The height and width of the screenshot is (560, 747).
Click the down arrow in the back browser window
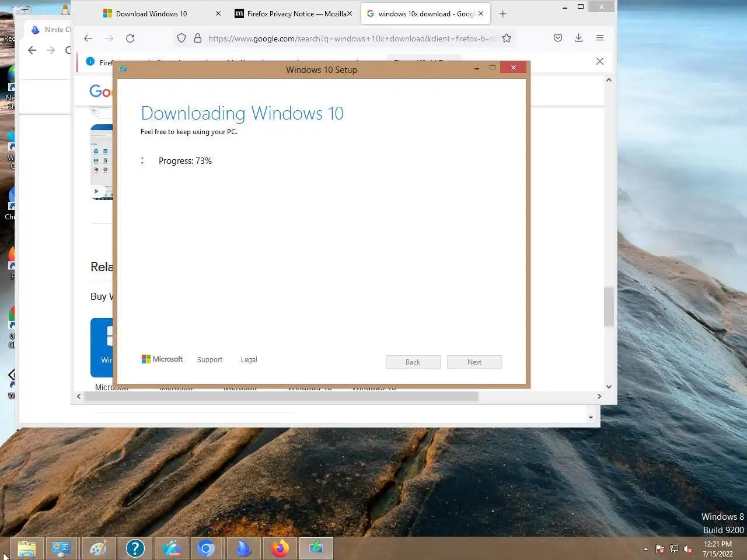click(591, 417)
